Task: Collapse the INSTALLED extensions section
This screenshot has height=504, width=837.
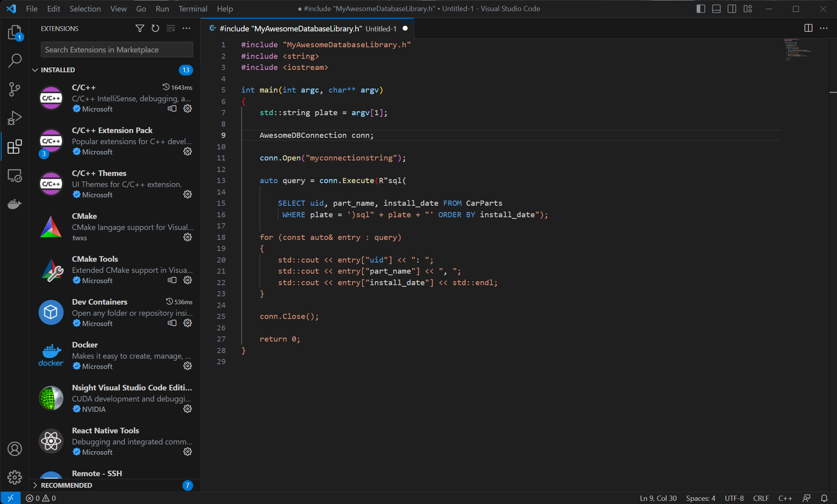Action: (x=58, y=70)
